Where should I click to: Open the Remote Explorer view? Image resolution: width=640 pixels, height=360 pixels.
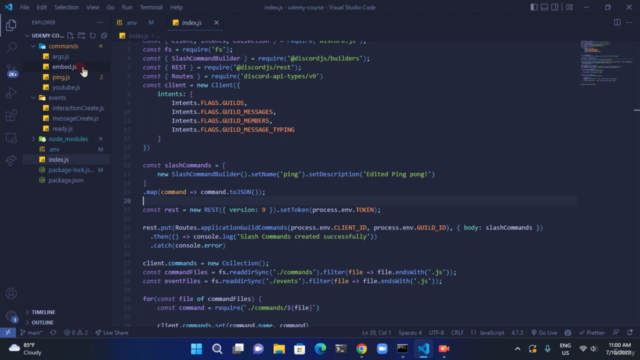(11, 138)
